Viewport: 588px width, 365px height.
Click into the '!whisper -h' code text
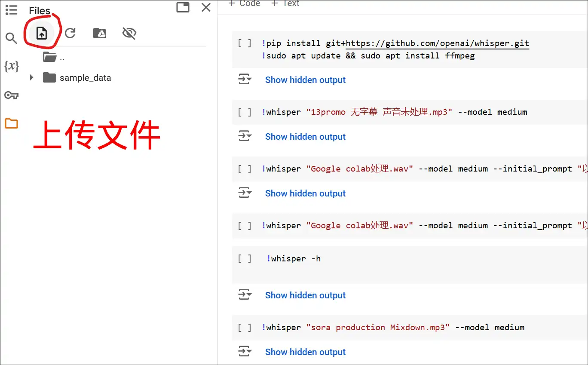tap(294, 258)
